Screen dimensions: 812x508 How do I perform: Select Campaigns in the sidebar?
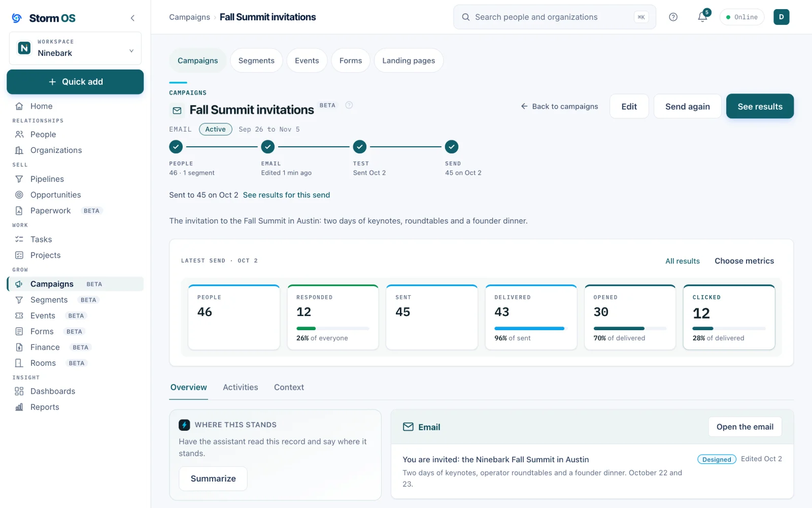coord(75,284)
